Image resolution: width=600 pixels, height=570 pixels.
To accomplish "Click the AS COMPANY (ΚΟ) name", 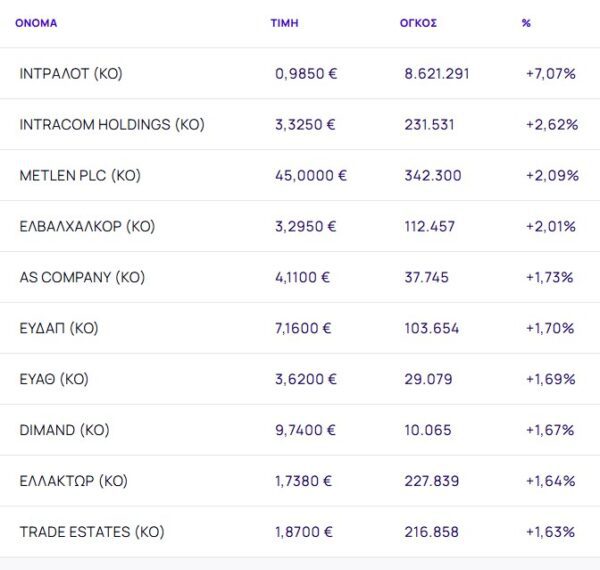I will [82, 278].
